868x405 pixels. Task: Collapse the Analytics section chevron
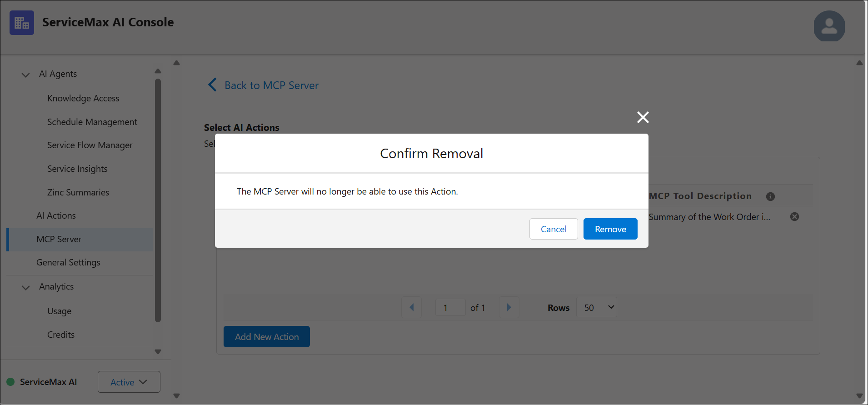(26, 287)
